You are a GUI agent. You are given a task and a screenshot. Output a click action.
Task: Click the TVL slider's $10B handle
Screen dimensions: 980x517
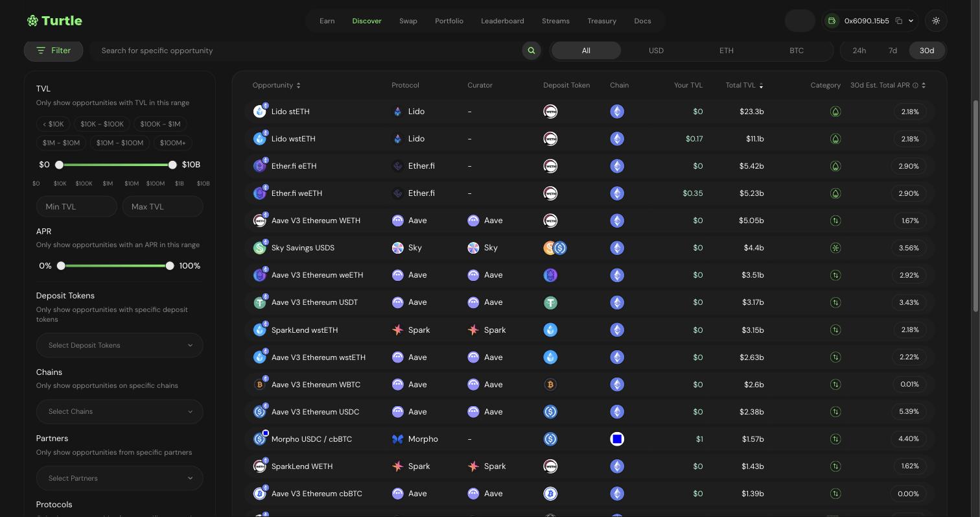[172, 165]
